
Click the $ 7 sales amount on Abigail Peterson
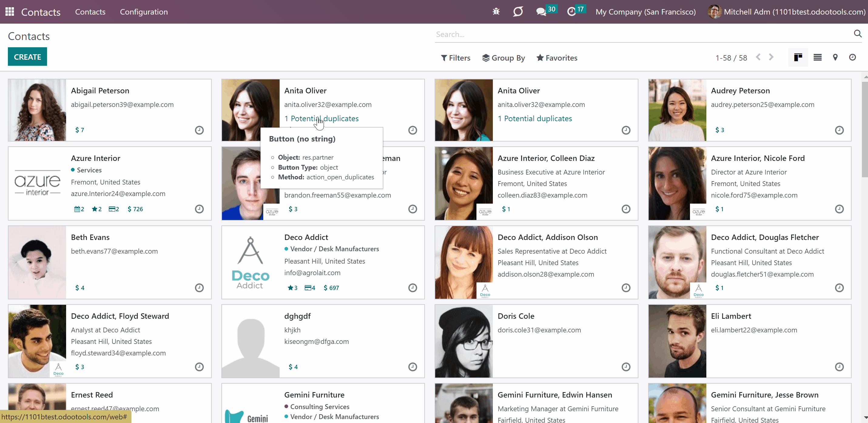pyautogui.click(x=79, y=130)
